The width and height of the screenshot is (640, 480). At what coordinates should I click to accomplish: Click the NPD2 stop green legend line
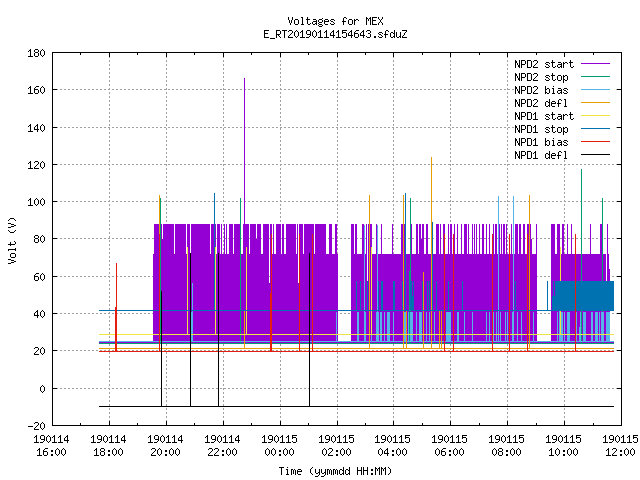[x=595, y=77]
